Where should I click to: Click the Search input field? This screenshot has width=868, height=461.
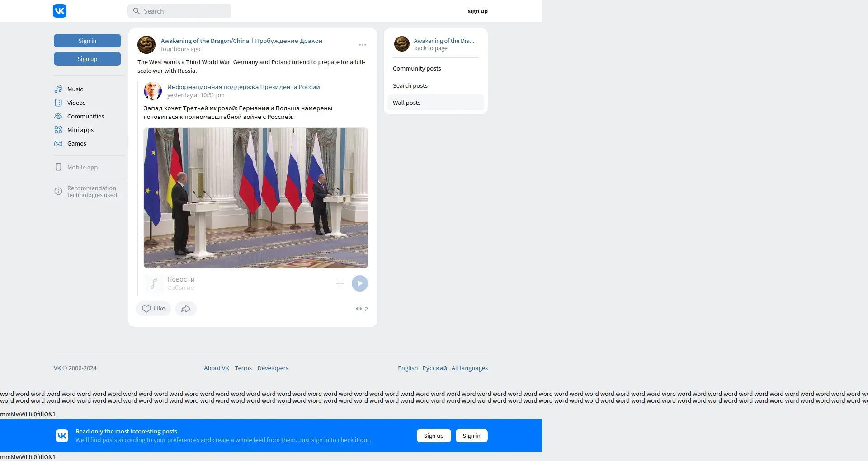179,11
